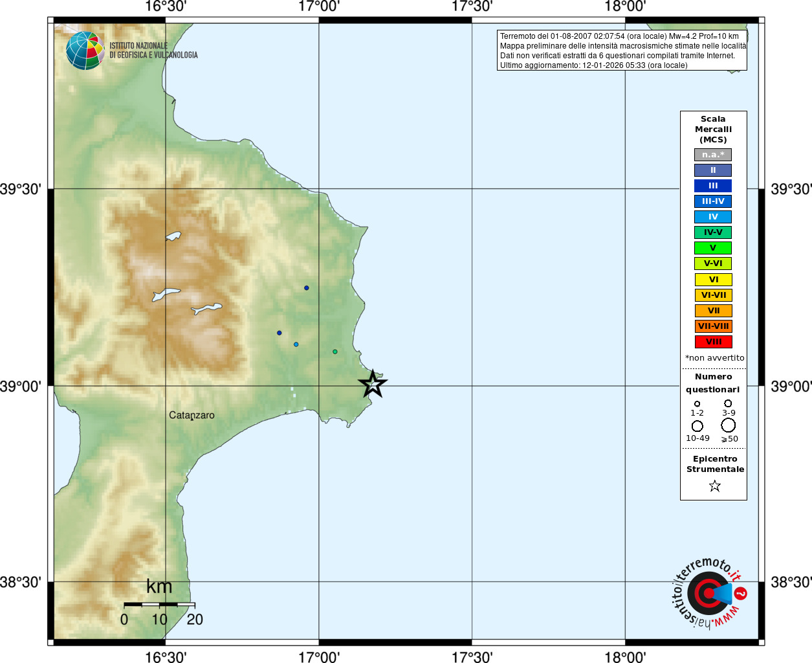
Task: Click the yellow VI intensity legend swatch
Action: [x=714, y=280]
